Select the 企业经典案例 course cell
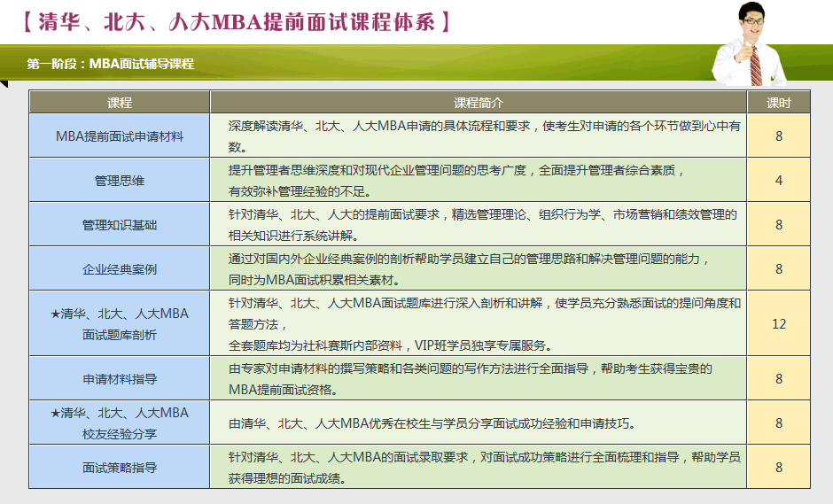This screenshot has height=504, width=833. [120, 268]
